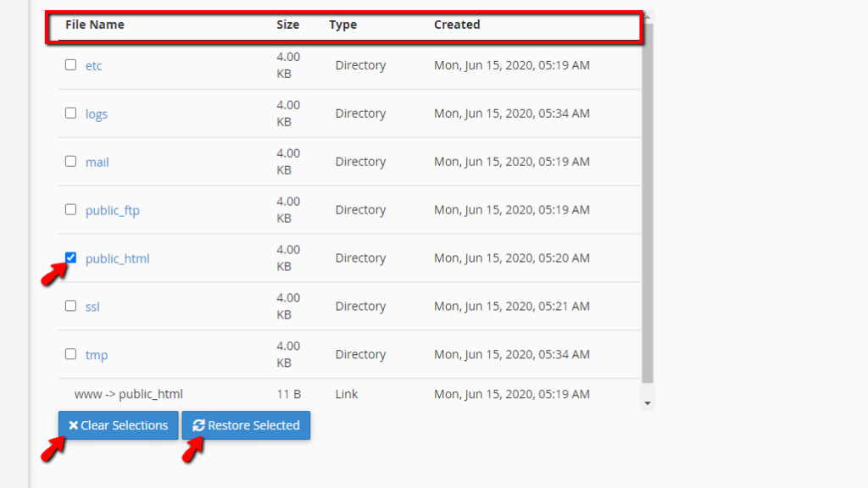The width and height of the screenshot is (868, 488).
Task: Open the public_ftp directory link
Action: pos(113,210)
